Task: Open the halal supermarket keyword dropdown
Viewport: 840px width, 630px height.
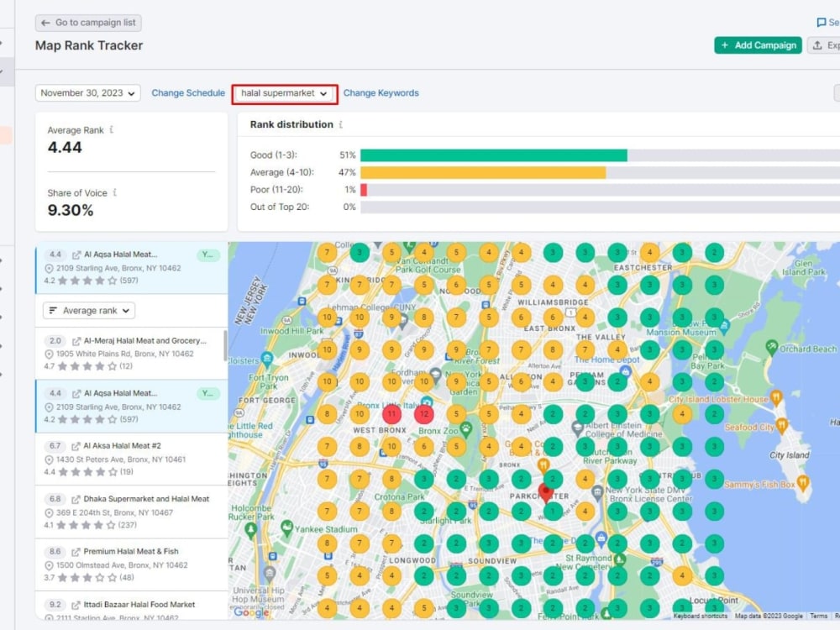Action: 285,93
